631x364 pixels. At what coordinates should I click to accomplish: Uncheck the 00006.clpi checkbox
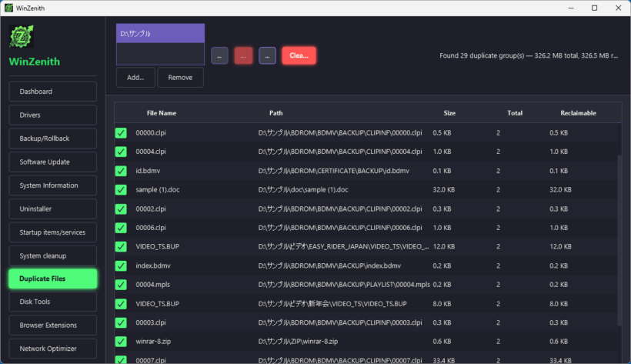pyautogui.click(x=121, y=228)
